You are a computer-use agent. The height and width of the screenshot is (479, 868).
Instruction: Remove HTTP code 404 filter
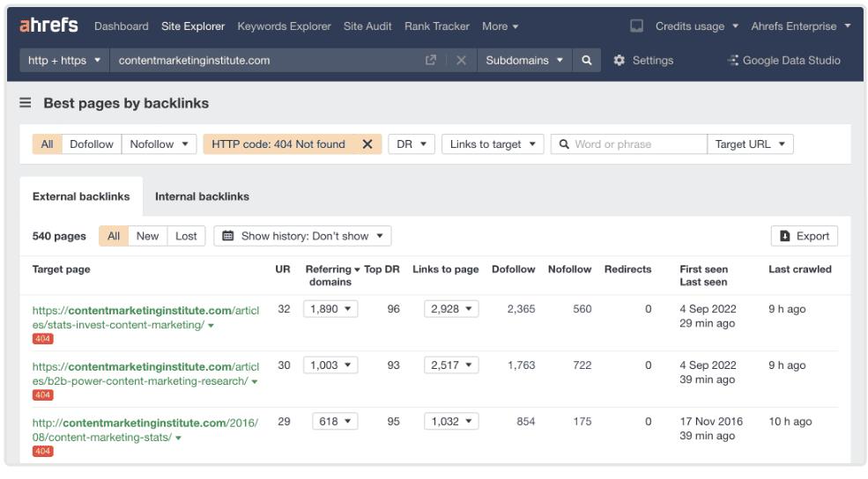click(367, 144)
